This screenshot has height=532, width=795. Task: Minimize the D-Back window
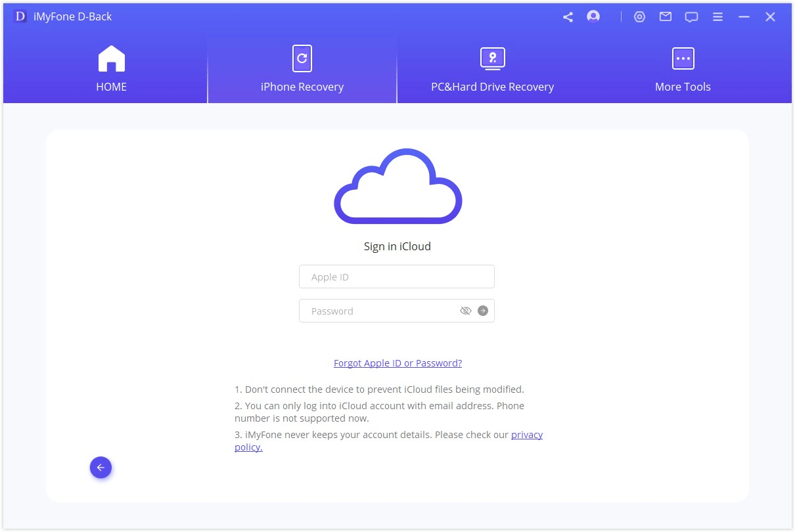click(744, 17)
